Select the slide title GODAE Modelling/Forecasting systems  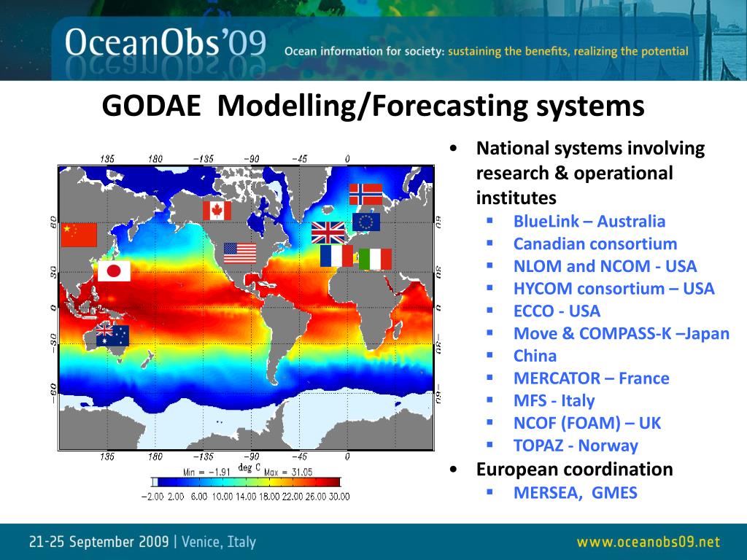(373, 106)
